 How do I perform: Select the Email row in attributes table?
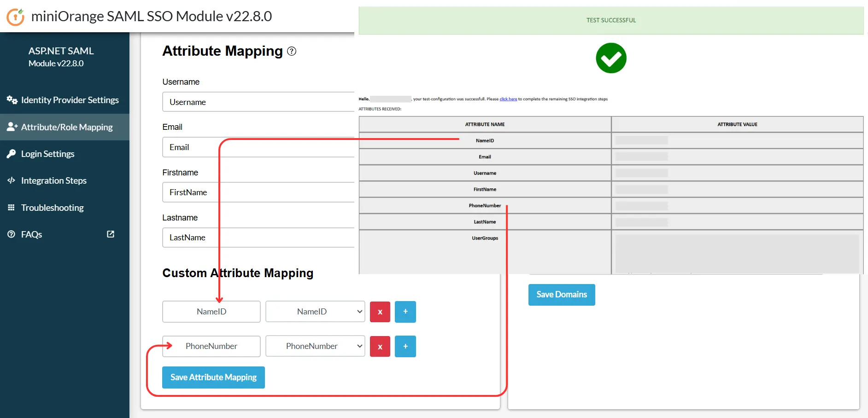coord(611,157)
